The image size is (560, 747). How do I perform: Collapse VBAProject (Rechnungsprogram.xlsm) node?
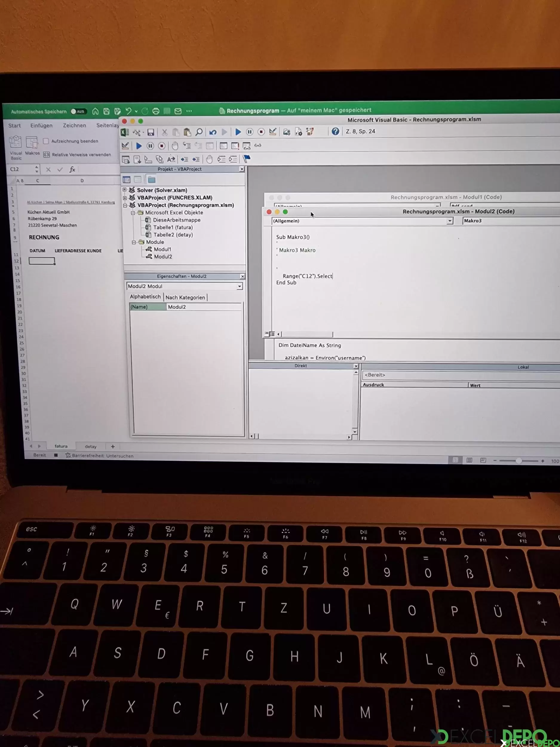click(125, 205)
